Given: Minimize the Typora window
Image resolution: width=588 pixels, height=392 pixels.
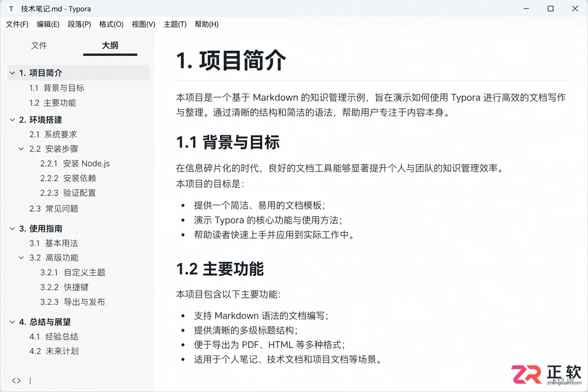Looking at the screenshot, I should click(526, 9).
